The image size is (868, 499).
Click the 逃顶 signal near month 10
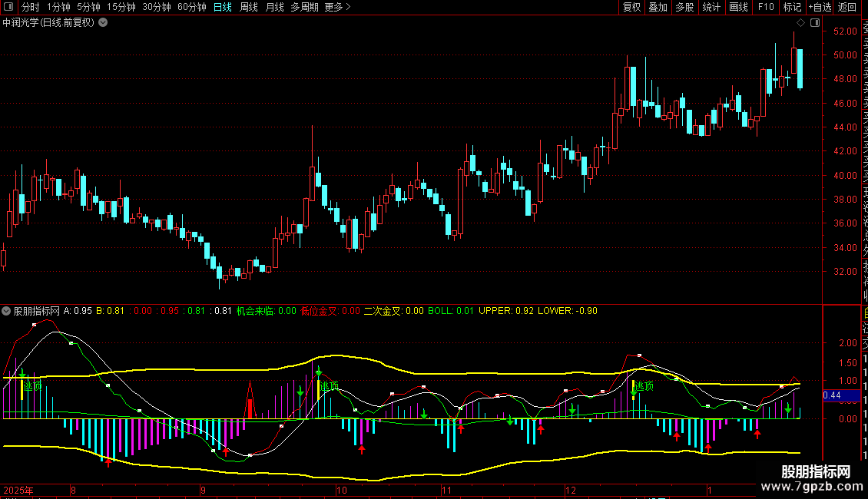[330, 386]
